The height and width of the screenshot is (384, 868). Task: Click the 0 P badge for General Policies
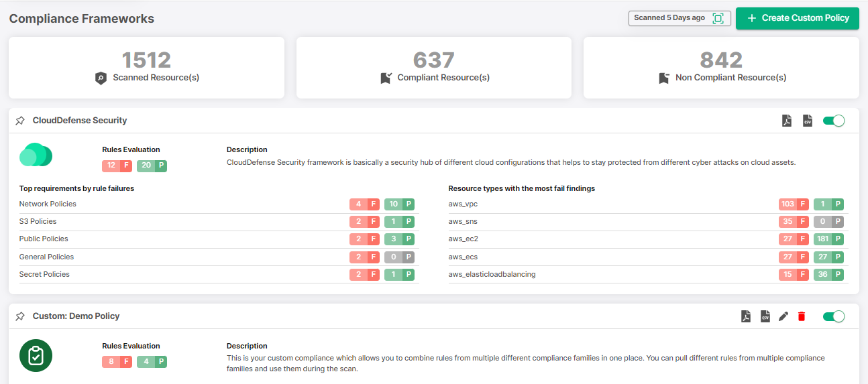[399, 257]
